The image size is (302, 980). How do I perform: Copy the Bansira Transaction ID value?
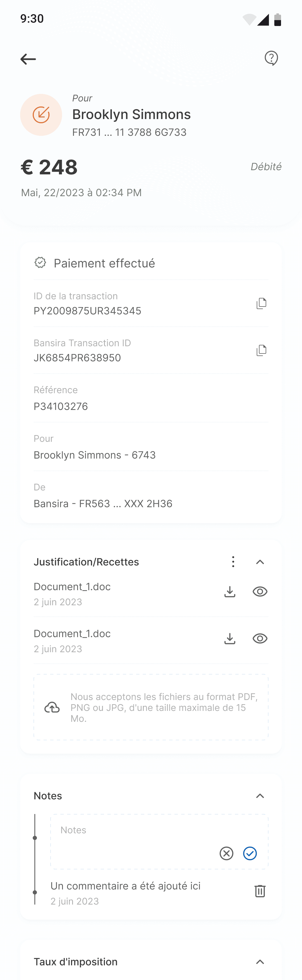point(261,350)
